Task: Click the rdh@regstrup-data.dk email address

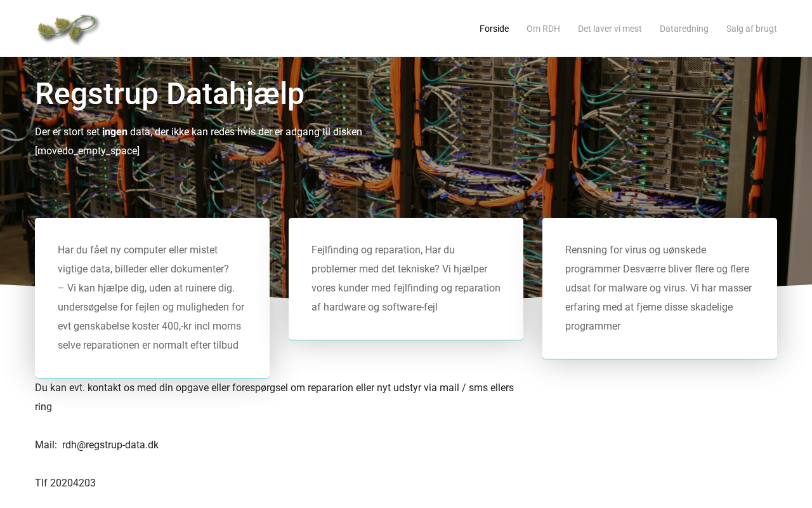Action: (110, 445)
